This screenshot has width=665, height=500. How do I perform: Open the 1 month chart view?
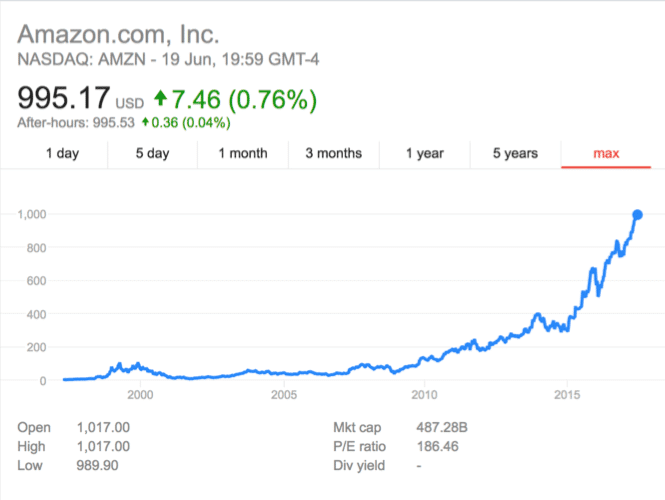(243, 153)
